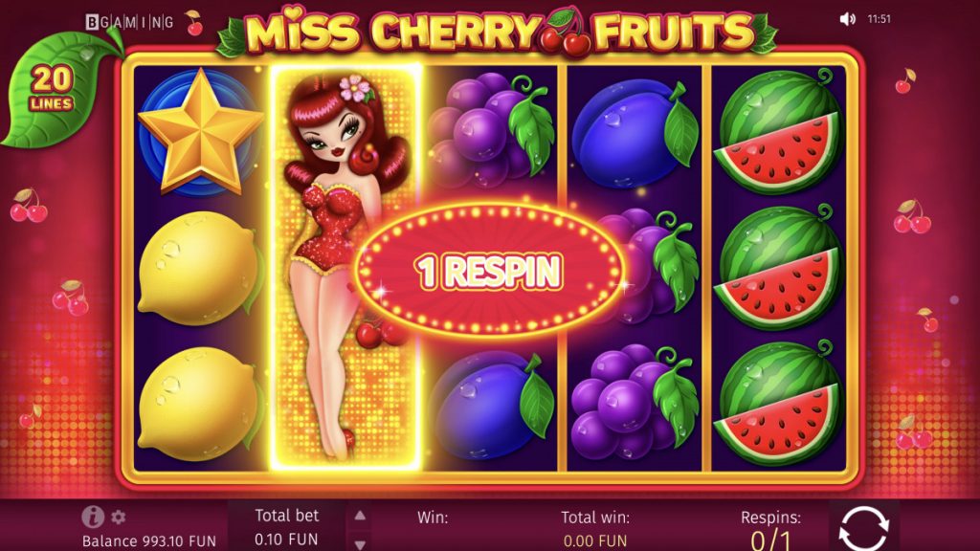This screenshot has width=980, height=551.
Task: Click the Respins counter display
Action: point(770,530)
